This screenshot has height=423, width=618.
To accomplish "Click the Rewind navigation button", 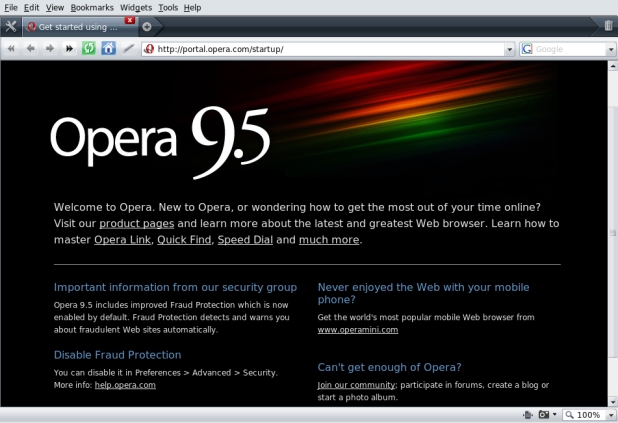I will click(11, 48).
